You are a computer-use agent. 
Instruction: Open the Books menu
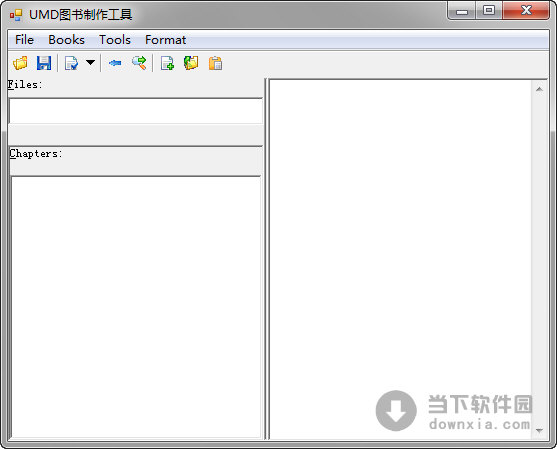66,40
